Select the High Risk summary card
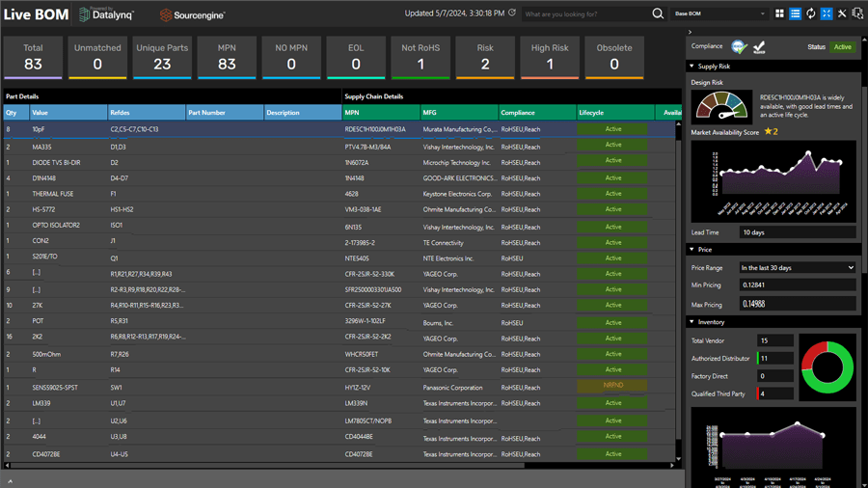 (550, 58)
